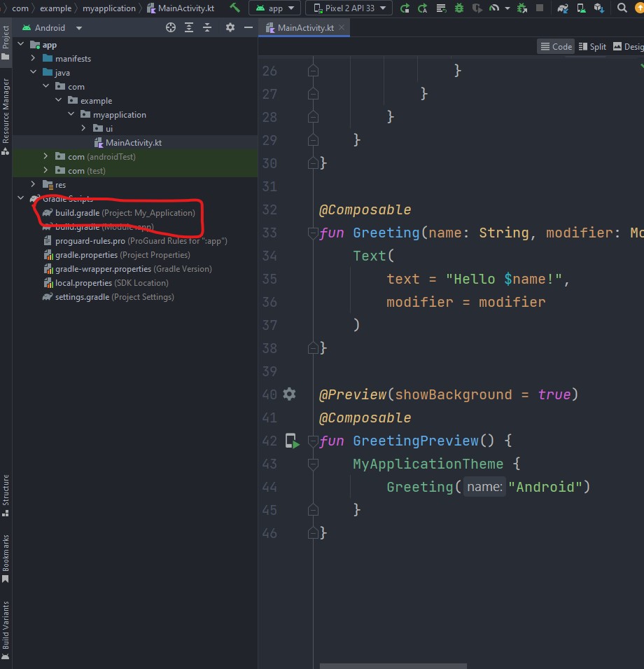Click the run gutter icon beside GreetingPreview
Image resolution: width=644 pixels, height=669 pixels.
click(293, 441)
